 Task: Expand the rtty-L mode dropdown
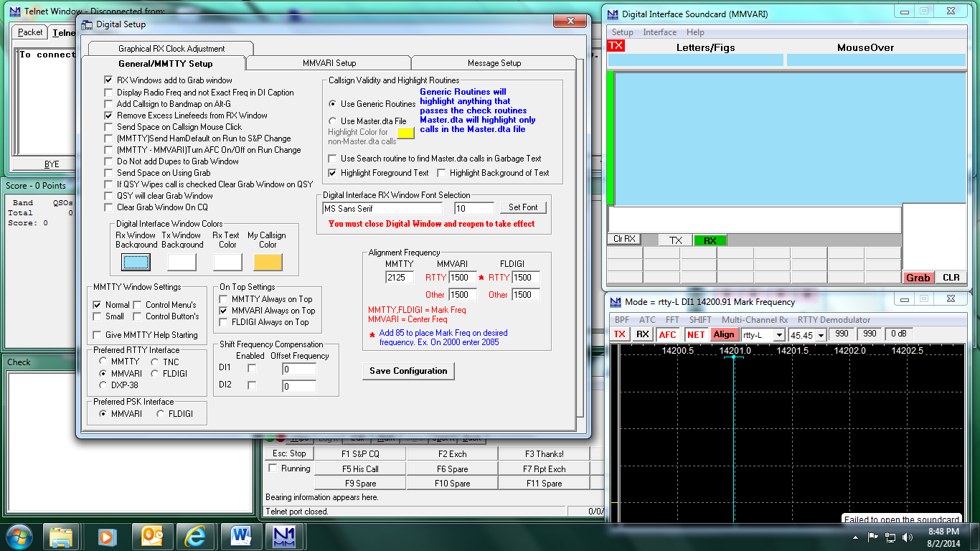click(779, 335)
